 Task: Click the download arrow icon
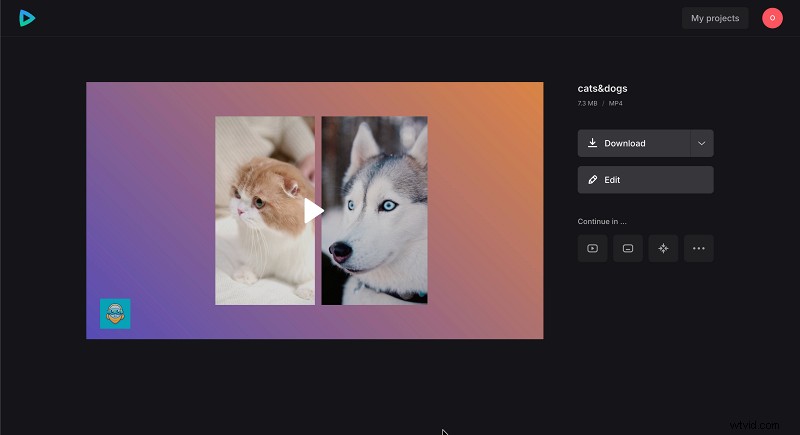pyautogui.click(x=593, y=143)
